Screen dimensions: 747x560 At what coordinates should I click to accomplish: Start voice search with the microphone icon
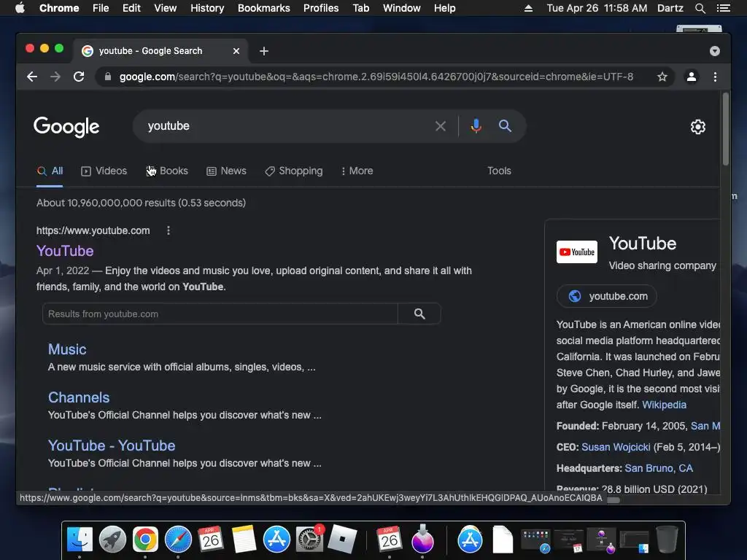click(476, 126)
